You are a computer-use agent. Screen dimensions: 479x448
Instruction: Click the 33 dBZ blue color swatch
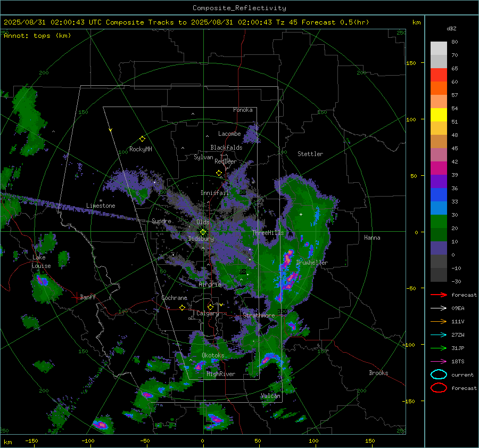click(439, 194)
